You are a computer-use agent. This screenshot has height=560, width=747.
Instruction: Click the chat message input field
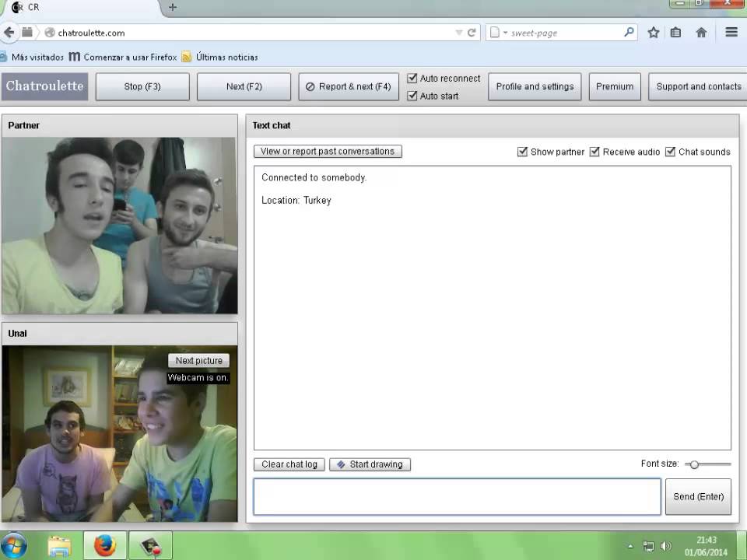click(x=457, y=497)
